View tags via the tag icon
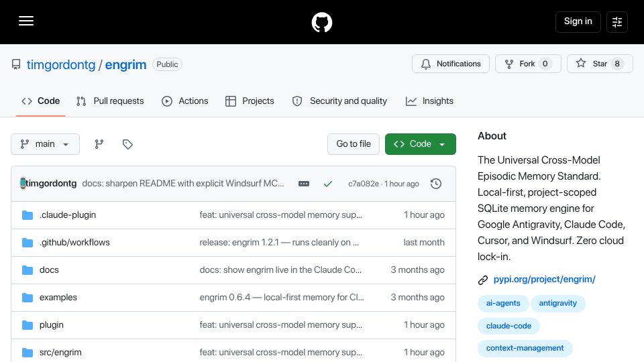This screenshot has height=362, width=644. point(127,144)
